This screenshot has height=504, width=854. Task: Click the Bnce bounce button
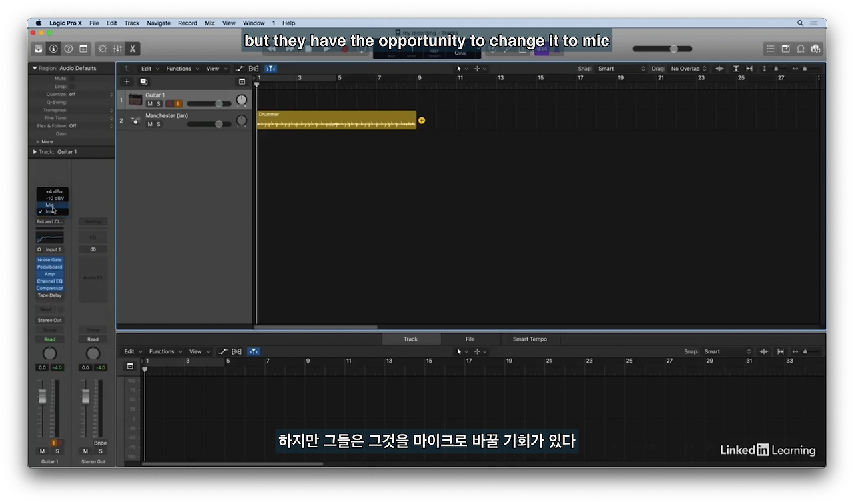[x=100, y=443]
